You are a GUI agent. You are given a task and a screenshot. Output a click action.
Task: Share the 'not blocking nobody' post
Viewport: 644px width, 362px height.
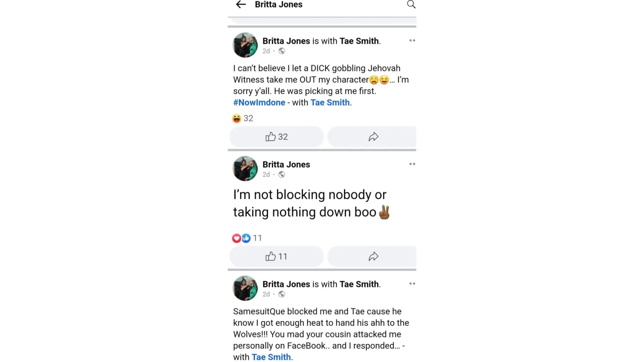(x=373, y=257)
